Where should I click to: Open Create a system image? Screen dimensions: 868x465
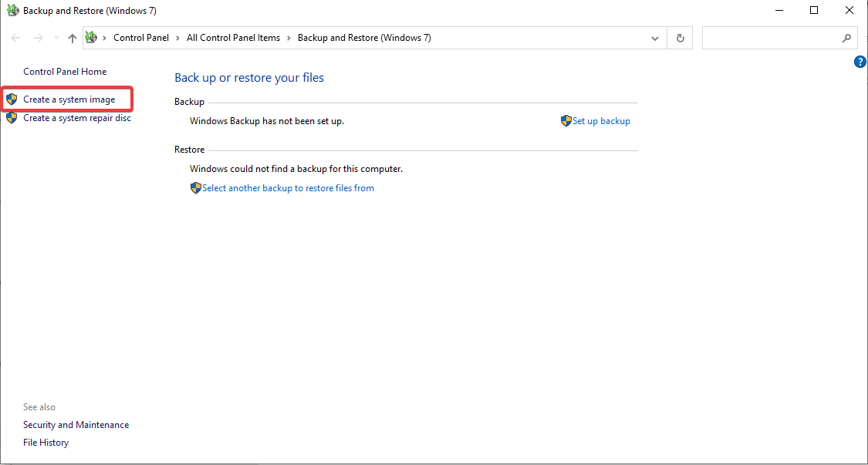[x=69, y=99]
